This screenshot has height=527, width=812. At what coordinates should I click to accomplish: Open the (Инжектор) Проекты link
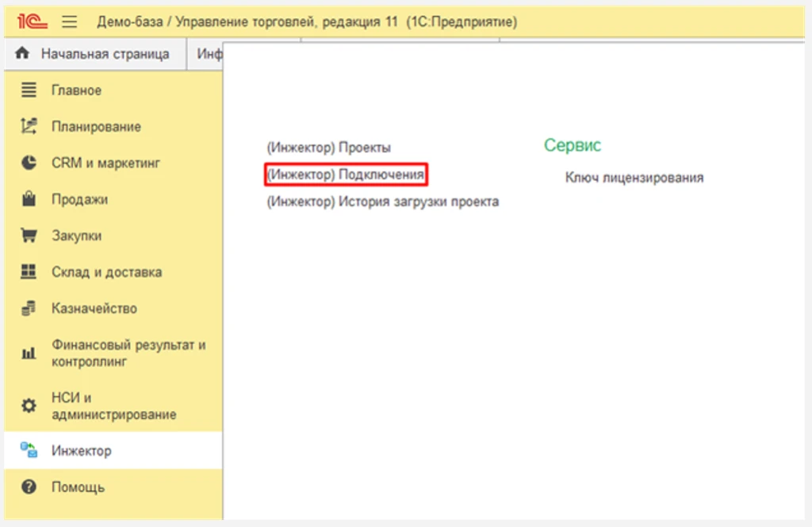[x=328, y=148]
